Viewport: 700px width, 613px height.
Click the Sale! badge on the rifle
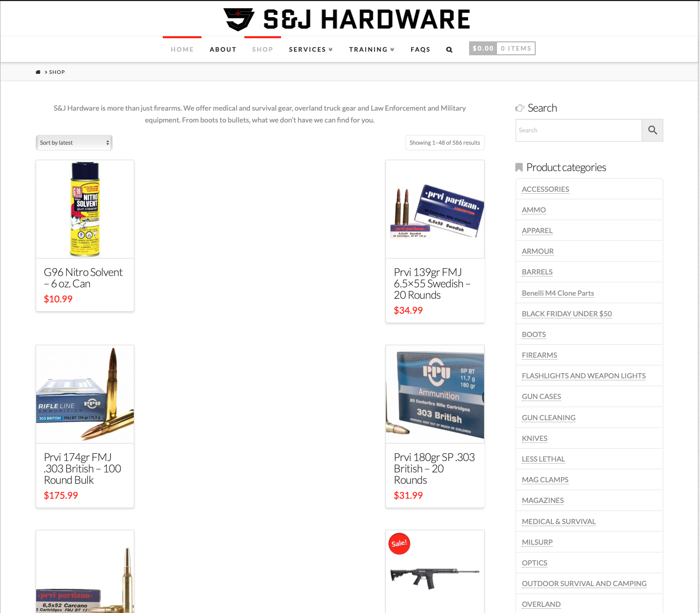click(x=399, y=544)
